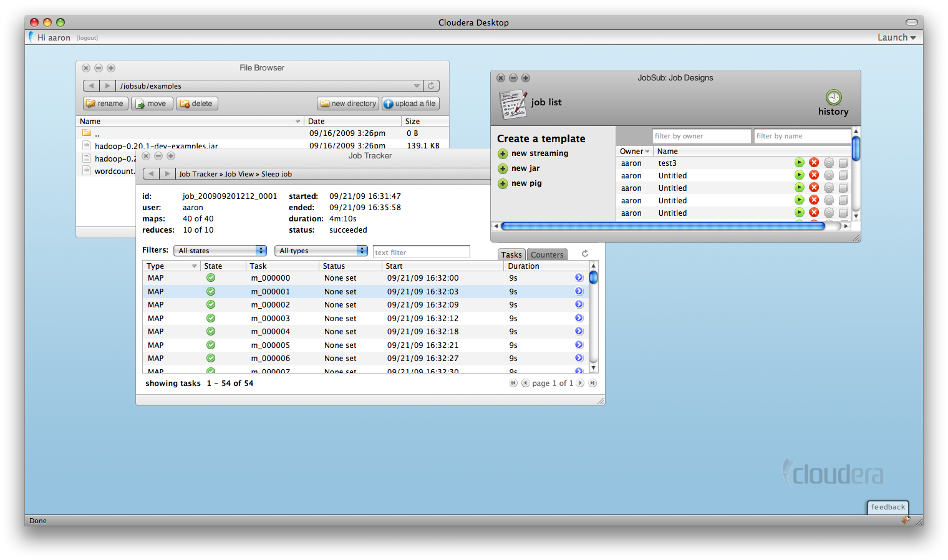Viewport: 948px width, 560px height.
Task: Click plus icon beside new pig
Action: pos(503,184)
